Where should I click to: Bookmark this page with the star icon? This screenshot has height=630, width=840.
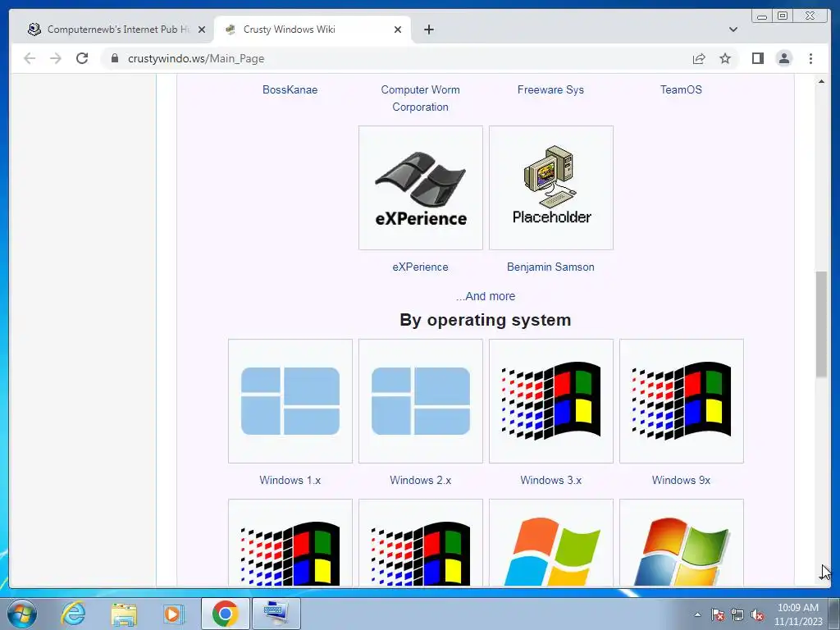tap(725, 58)
